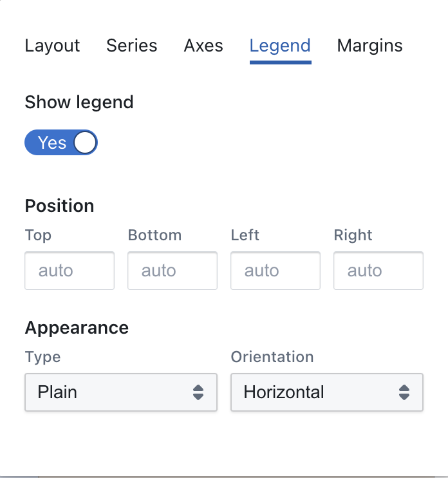Switch to the Layout tab
This screenshot has height=478, width=448.
(52, 46)
